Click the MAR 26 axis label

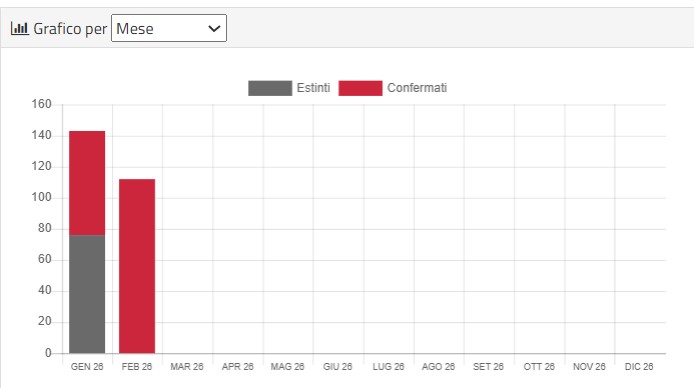pos(187,367)
